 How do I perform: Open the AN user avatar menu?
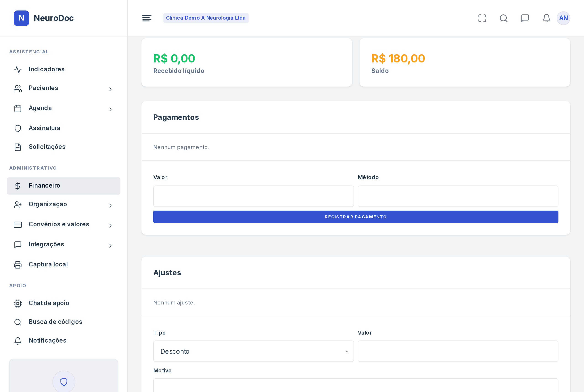point(563,18)
